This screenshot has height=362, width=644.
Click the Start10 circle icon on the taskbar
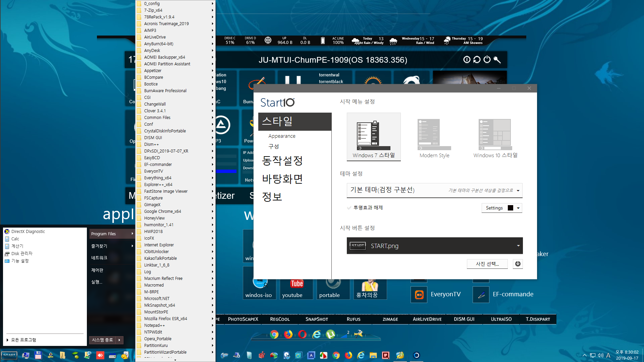pyautogui.click(x=416, y=355)
